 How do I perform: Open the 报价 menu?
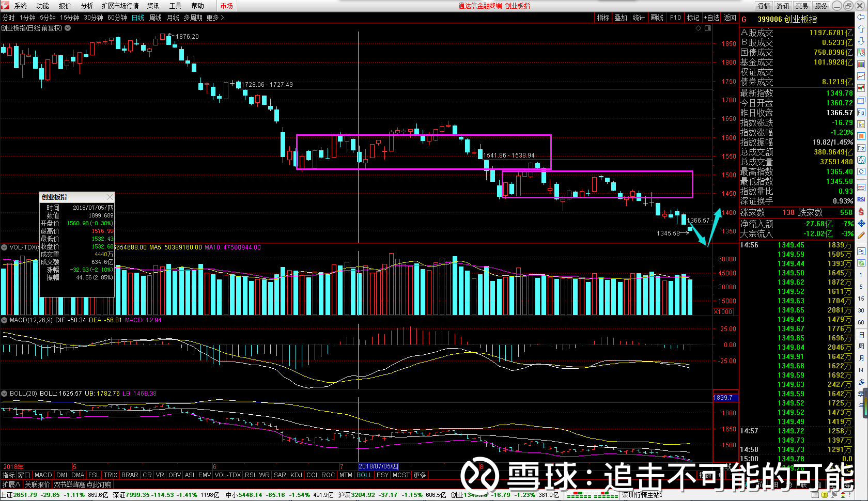pyautogui.click(x=65, y=6)
